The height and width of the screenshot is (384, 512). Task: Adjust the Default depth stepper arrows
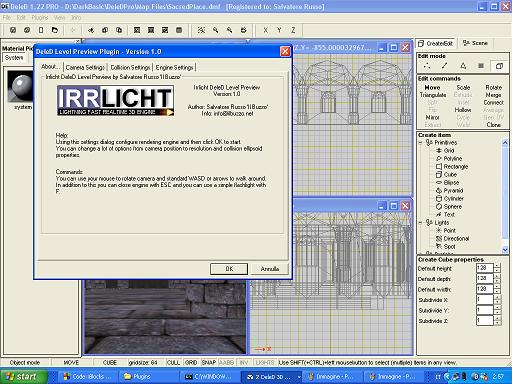pos(497,279)
